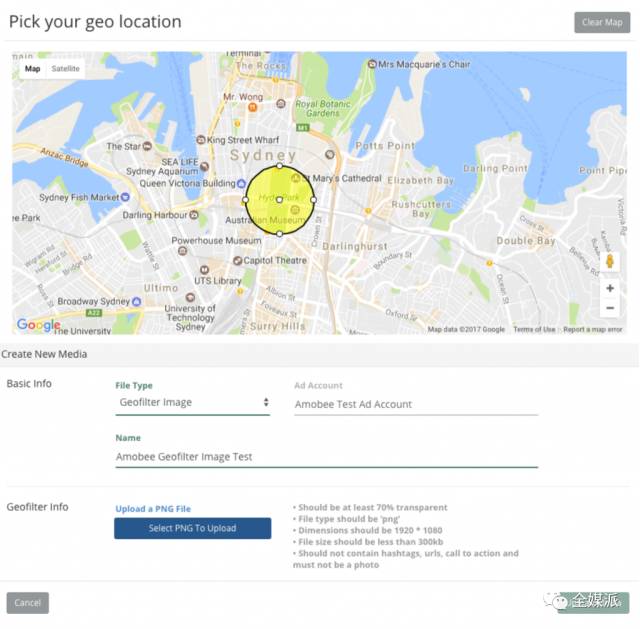
Task: Click the Elizabeth Bay label
Action: pyautogui.click(x=420, y=180)
